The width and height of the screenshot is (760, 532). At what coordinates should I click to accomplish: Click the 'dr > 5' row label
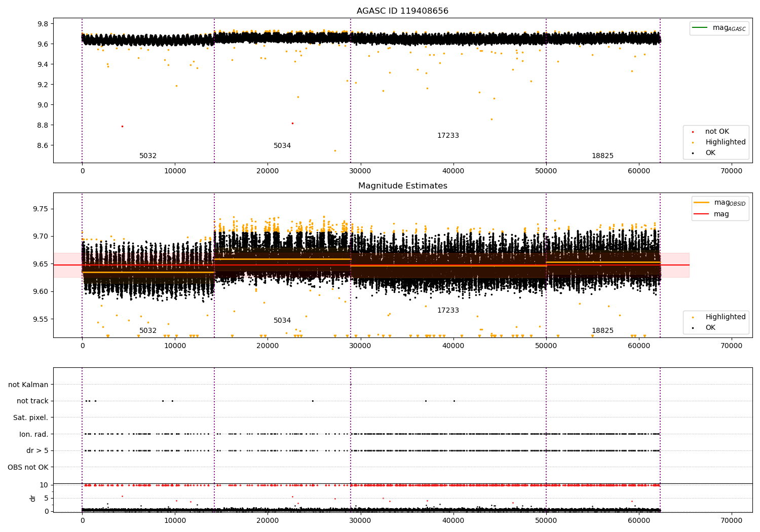[37, 450]
